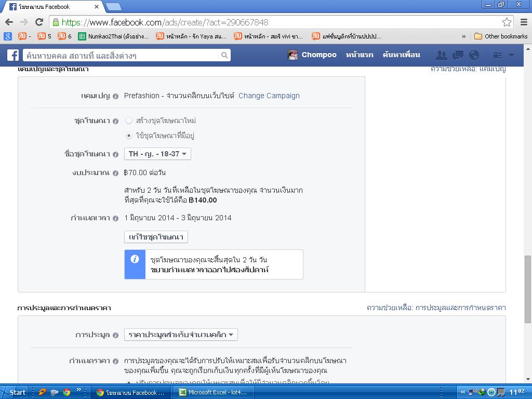
Task: Open Other bookmarks folder
Action: pyautogui.click(x=501, y=36)
